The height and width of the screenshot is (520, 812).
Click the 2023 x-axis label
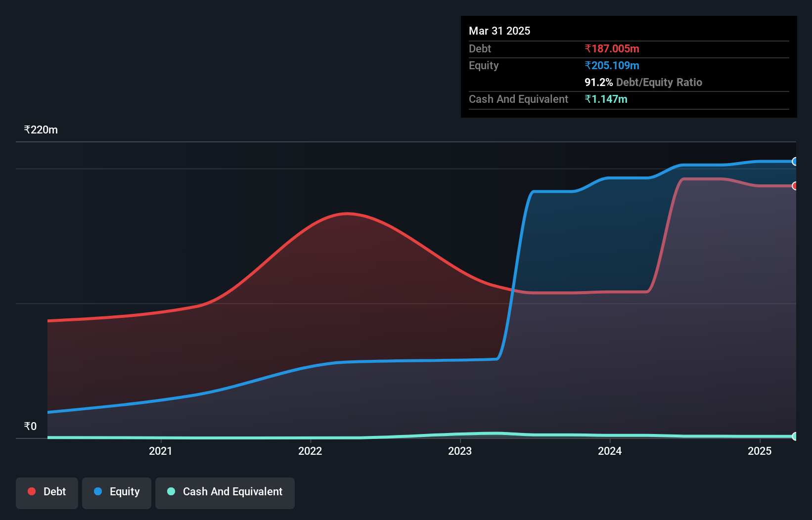[x=460, y=451]
